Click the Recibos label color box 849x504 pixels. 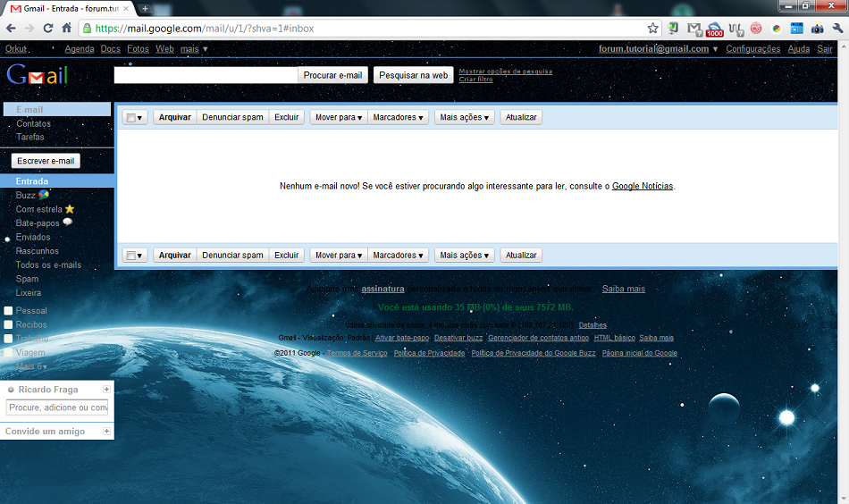(x=8, y=324)
